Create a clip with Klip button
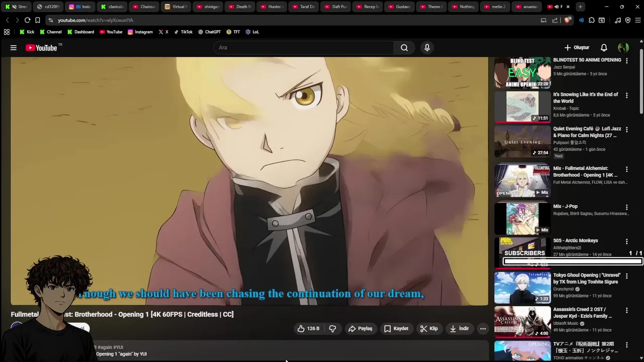Screen dimensions: 644x362 point(429,329)
